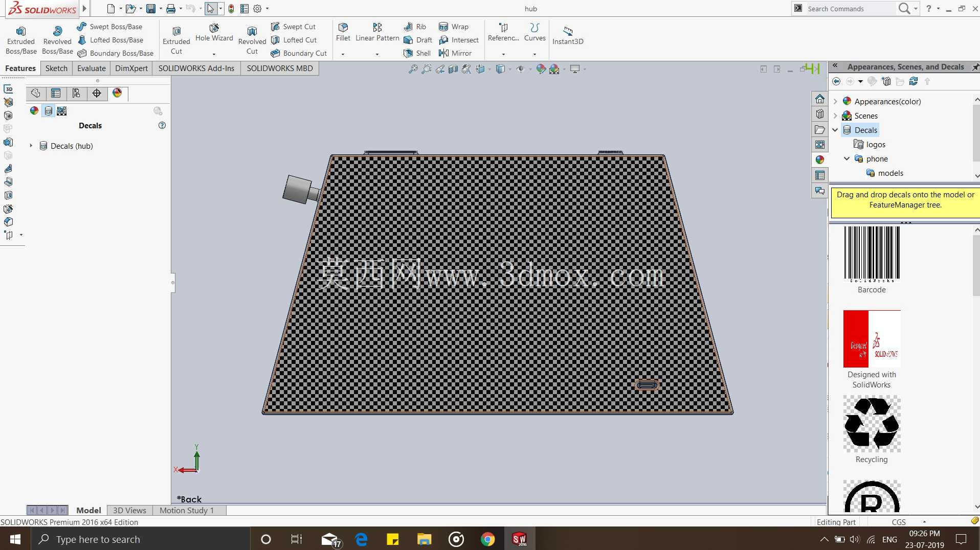
Task: Open Hole Wizard dropdown arrow
Action: [x=214, y=54]
